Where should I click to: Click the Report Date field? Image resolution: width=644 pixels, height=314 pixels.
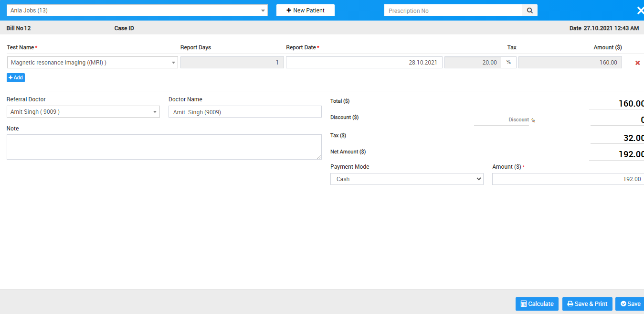point(364,63)
